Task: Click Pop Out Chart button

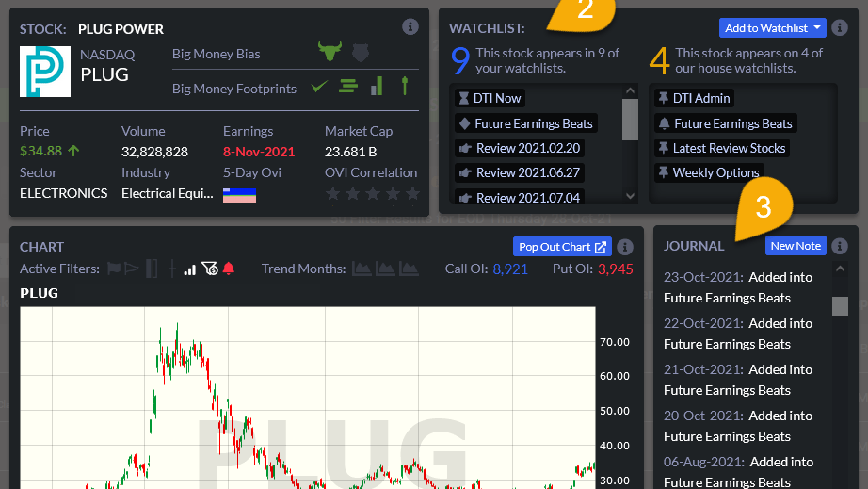Action: [562, 247]
